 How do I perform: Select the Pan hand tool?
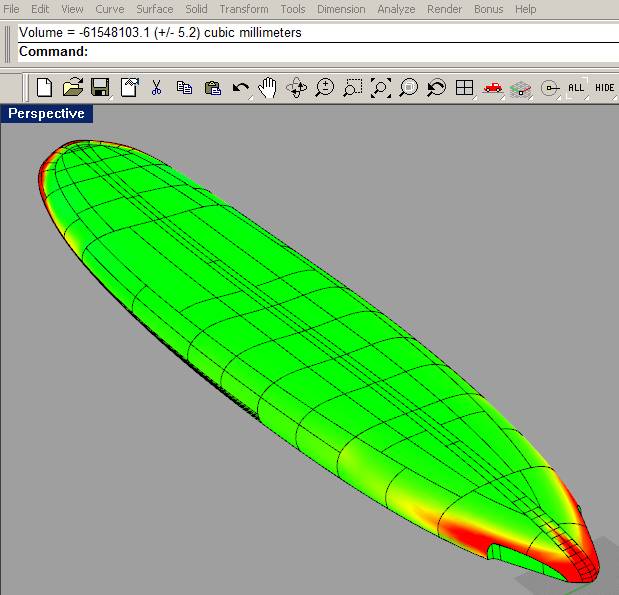(267, 88)
